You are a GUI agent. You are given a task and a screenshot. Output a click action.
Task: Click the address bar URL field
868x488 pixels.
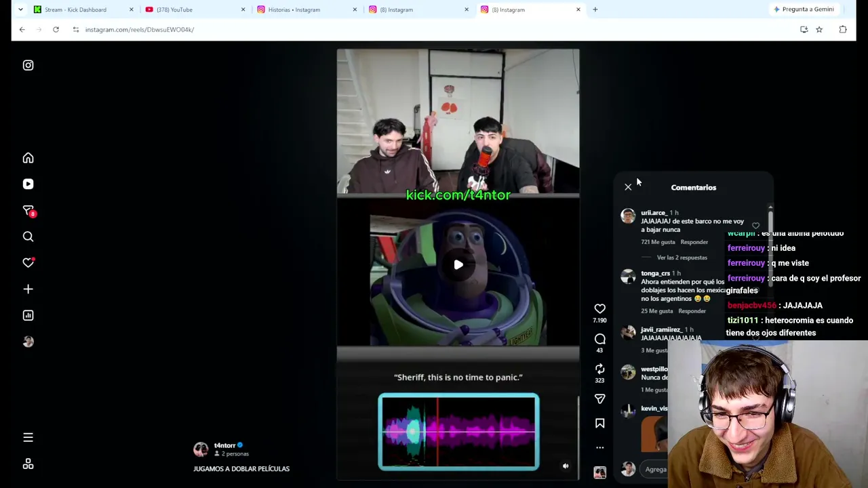[434, 30]
